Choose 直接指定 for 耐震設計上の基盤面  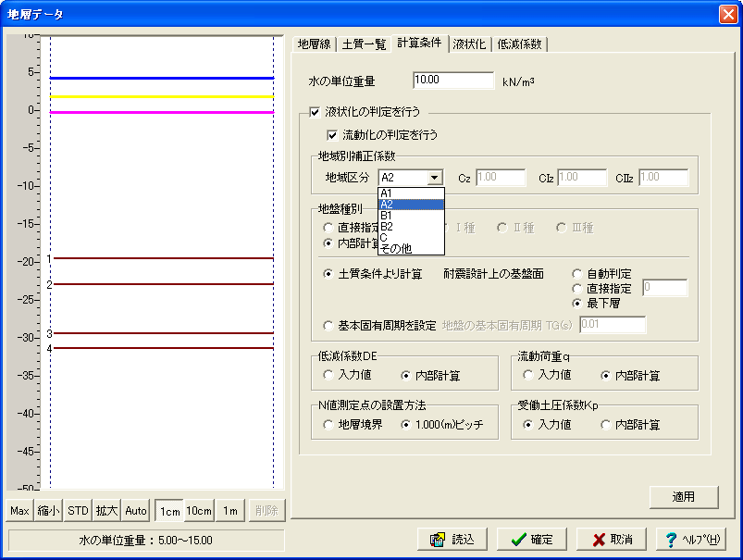pos(576,289)
